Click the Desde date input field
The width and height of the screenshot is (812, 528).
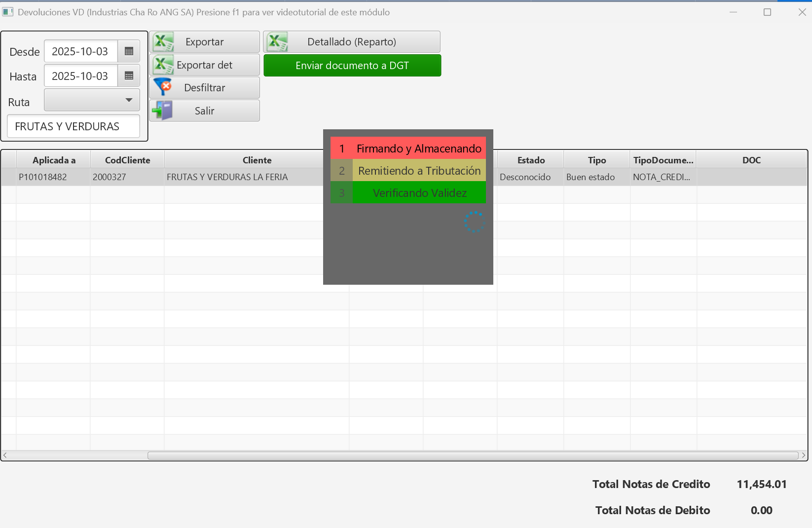pyautogui.click(x=81, y=51)
